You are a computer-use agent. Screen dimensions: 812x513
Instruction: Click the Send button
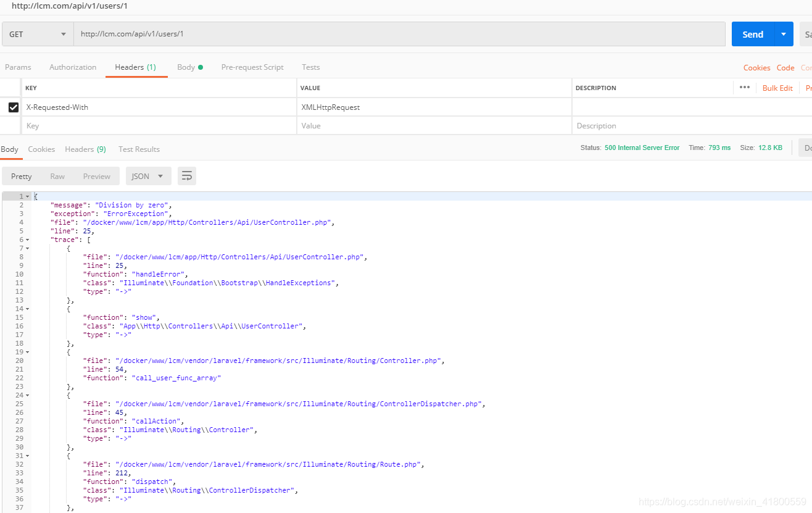[x=753, y=34]
